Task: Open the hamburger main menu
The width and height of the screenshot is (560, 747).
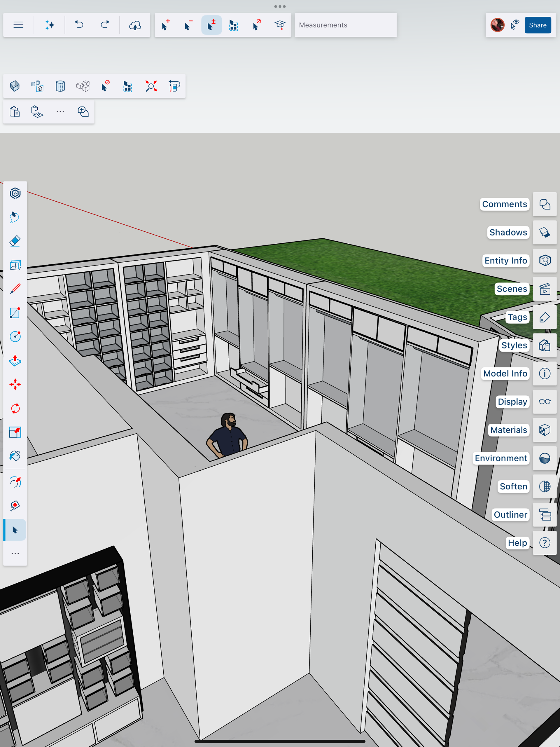Action: (x=18, y=25)
